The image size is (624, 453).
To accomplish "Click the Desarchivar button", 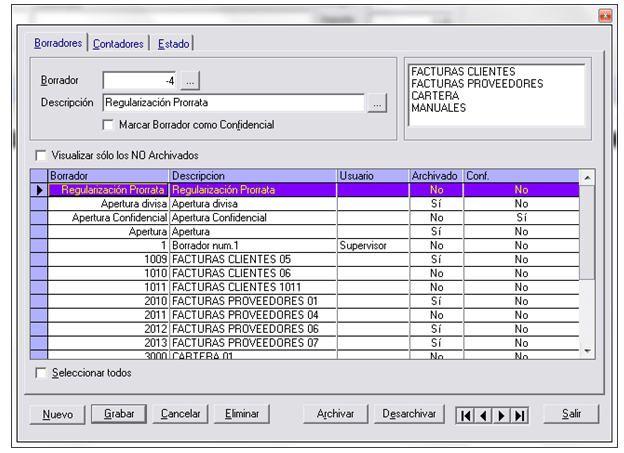I will [409, 414].
